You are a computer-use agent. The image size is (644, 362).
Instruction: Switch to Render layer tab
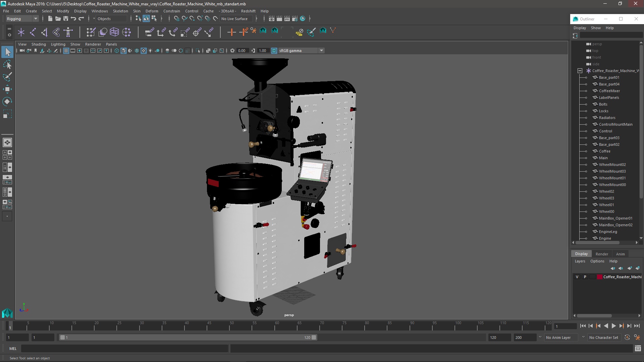click(x=602, y=254)
